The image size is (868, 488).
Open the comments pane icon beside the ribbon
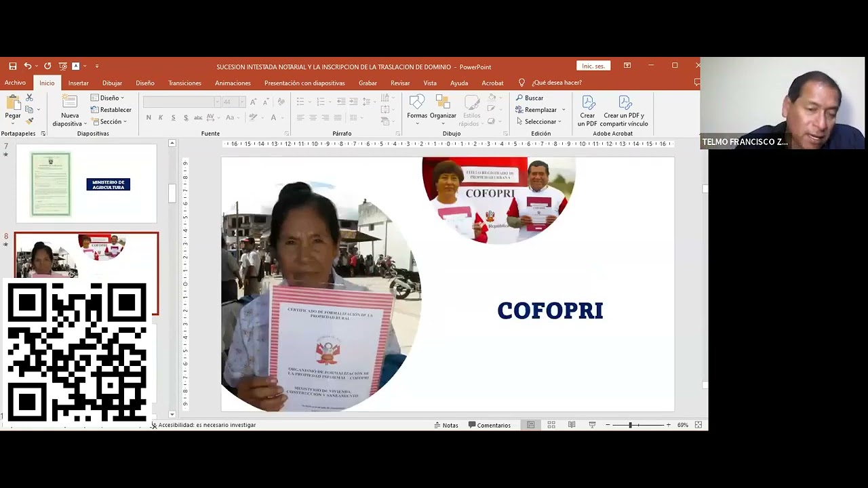pyautogui.click(x=696, y=82)
